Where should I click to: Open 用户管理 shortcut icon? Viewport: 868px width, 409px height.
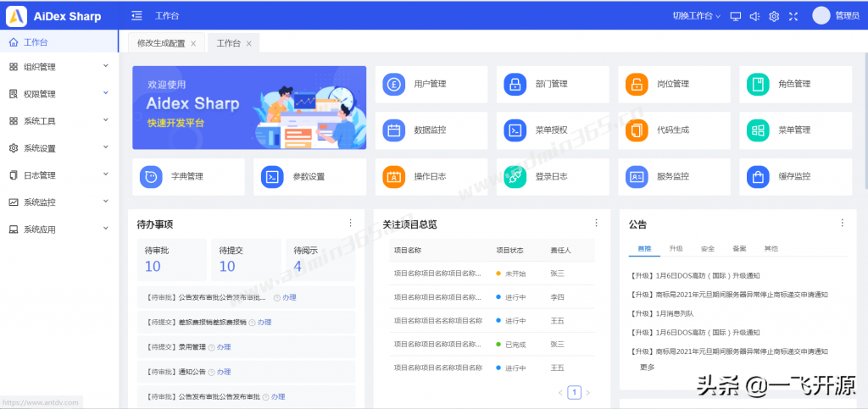coord(393,84)
